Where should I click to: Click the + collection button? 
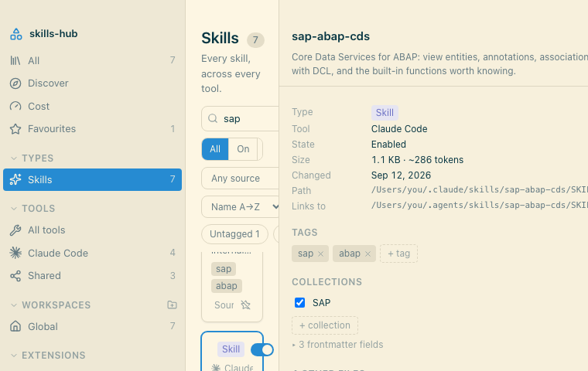pyautogui.click(x=325, y=325)
